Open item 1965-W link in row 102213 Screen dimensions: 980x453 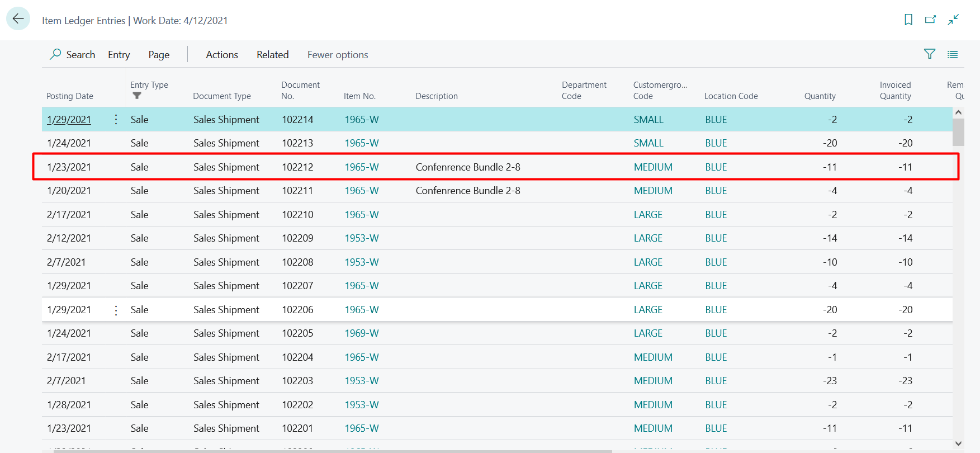(362, 143)
